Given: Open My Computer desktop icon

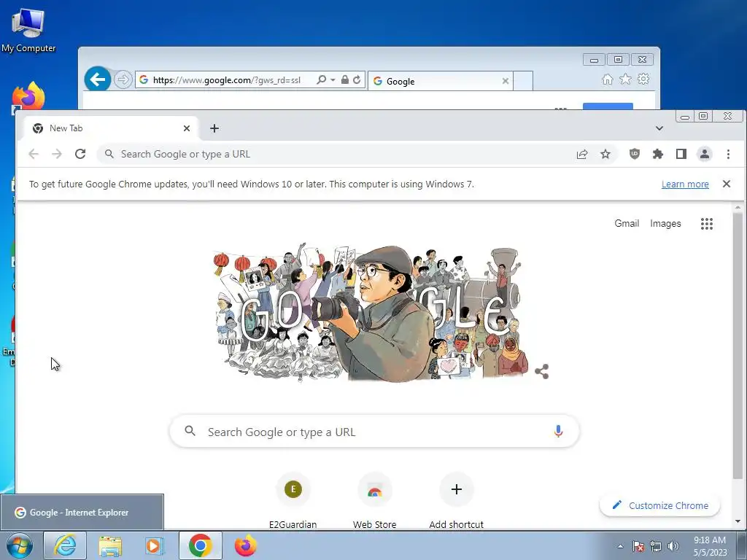Looking at the screenshot, I should pos(28,29).
